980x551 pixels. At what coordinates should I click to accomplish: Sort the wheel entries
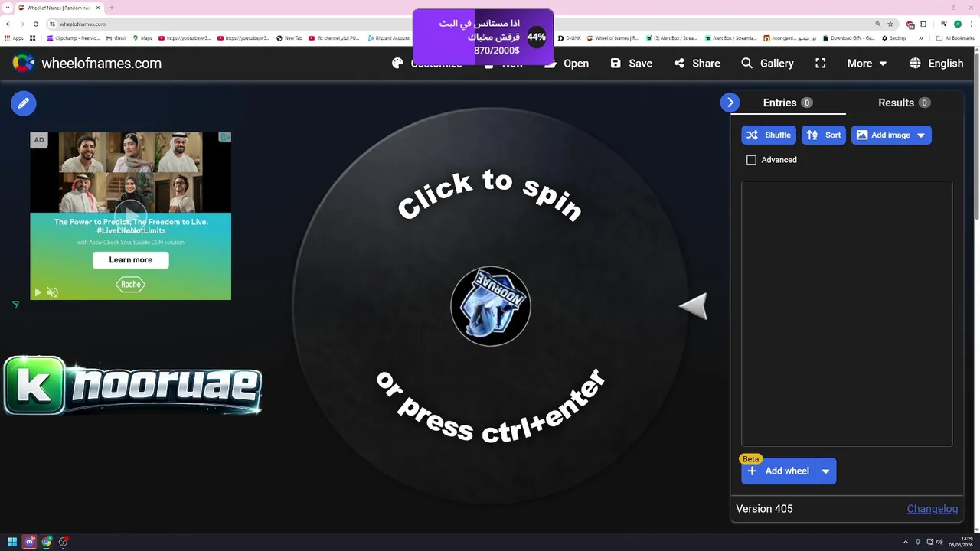pos(824,135)
